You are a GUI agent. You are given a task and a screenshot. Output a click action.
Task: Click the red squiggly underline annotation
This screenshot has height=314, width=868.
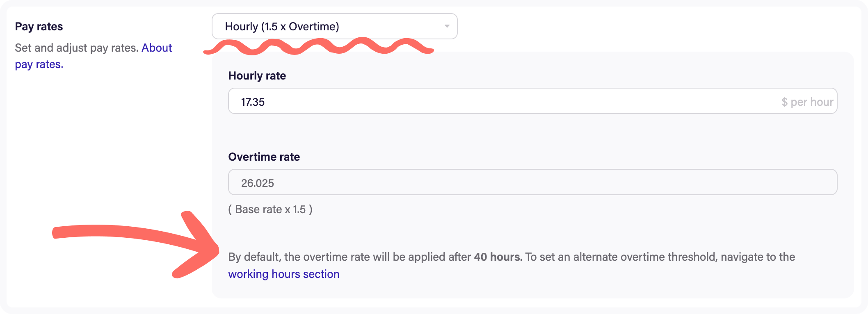(x=318, y=46)
